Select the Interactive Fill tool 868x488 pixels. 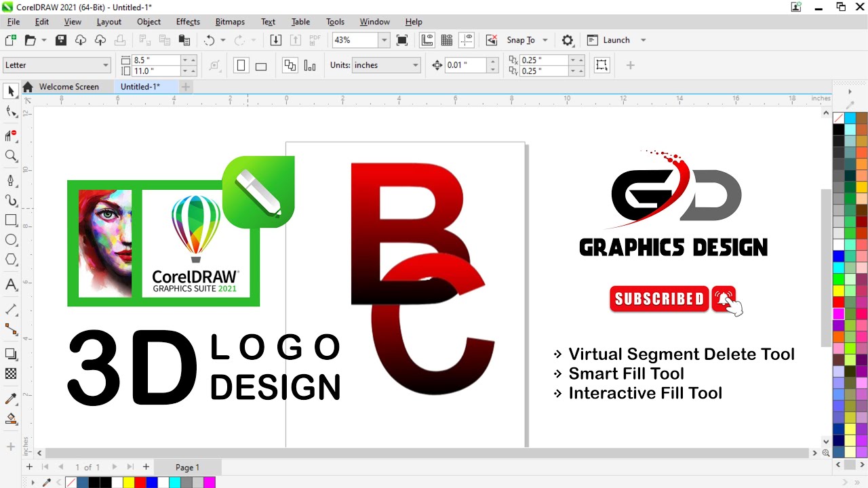11,419
